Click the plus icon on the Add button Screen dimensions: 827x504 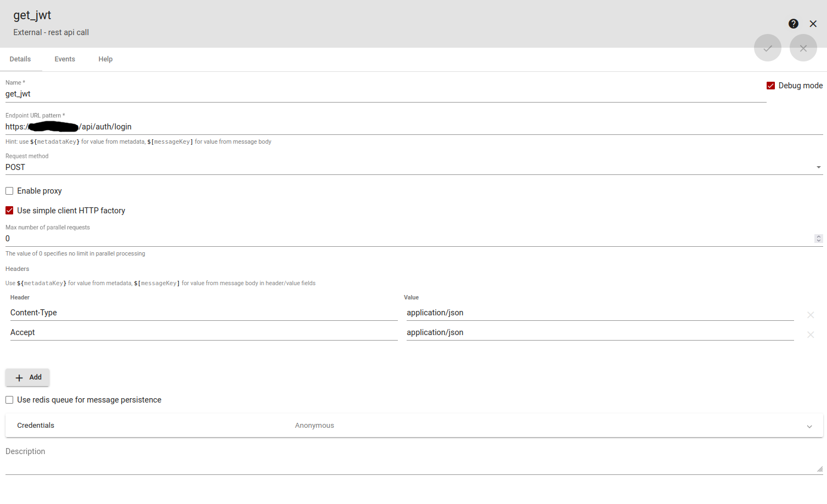pyautogui.click(x=18, y=377)
